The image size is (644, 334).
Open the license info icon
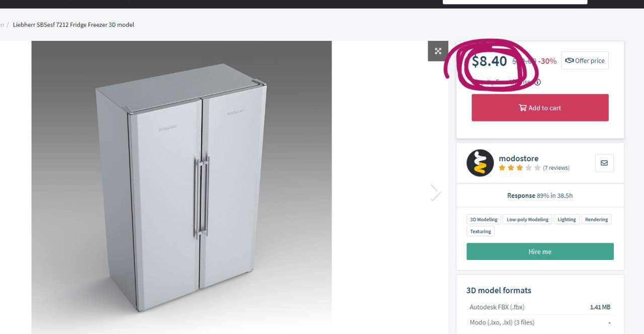tap(537, 82)
